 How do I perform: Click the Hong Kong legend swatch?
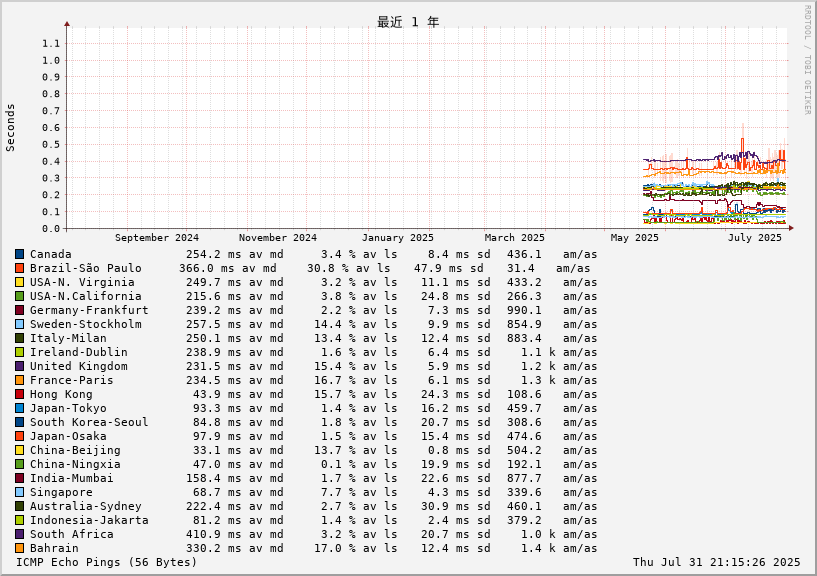[19, 395]
